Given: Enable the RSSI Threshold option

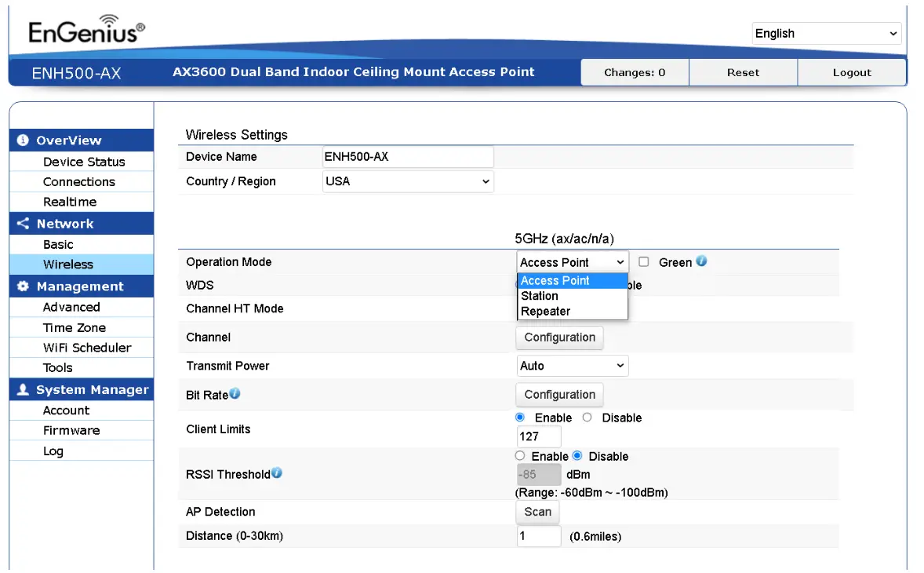Looking at the screenshot, I should click(x=519, y=456).
